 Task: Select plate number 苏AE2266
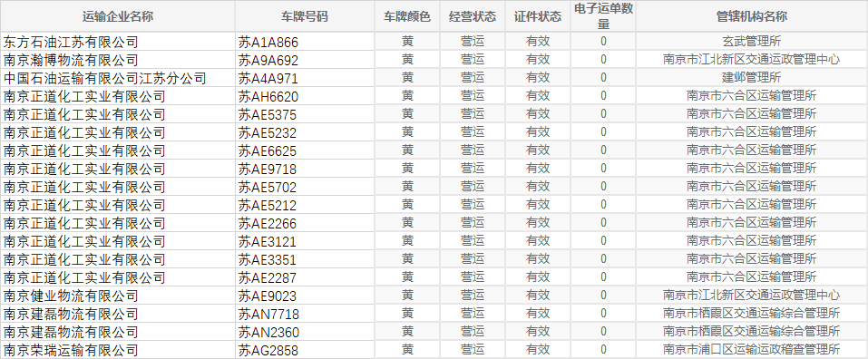click(305, 224)
